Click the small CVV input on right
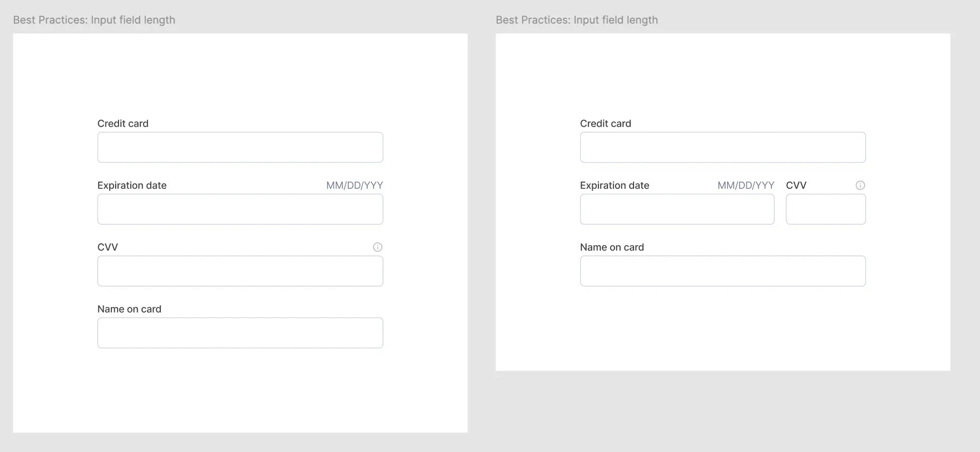Image resolution: width=980 pixels, height=452 pixels. tap(826, 209)
